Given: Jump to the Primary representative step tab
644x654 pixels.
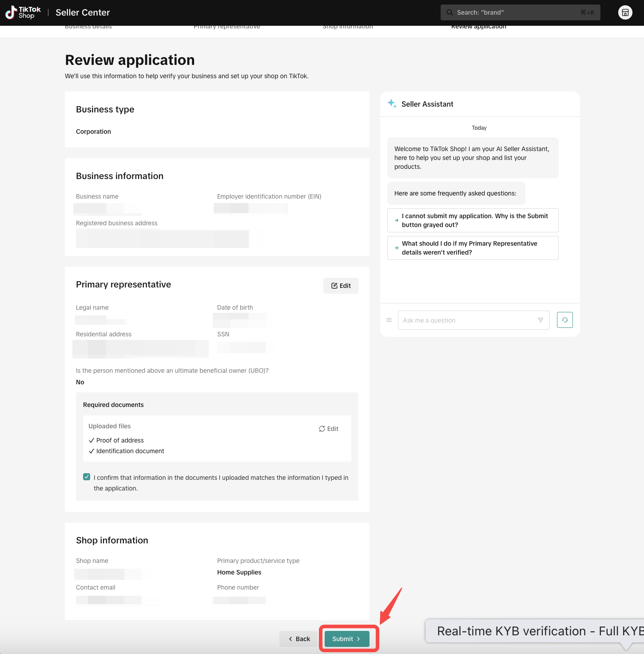Looking at the screenshot, I should pos(227,28).
